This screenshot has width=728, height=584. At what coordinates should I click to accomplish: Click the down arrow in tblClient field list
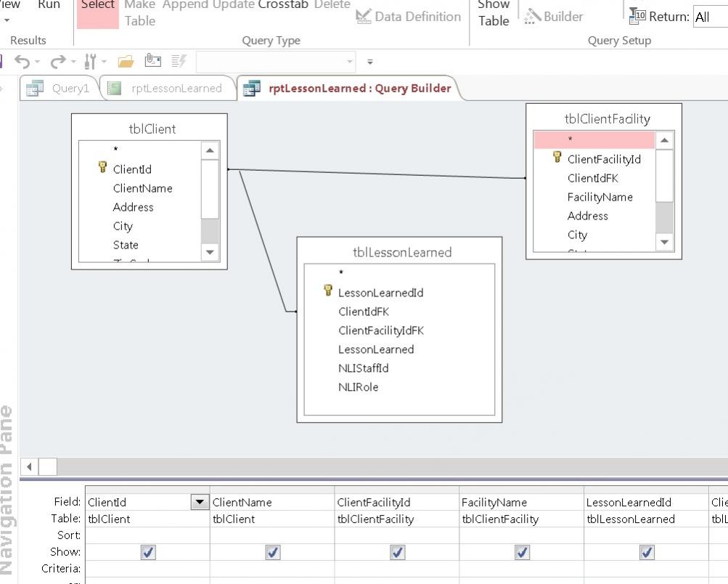click(210, 252)
